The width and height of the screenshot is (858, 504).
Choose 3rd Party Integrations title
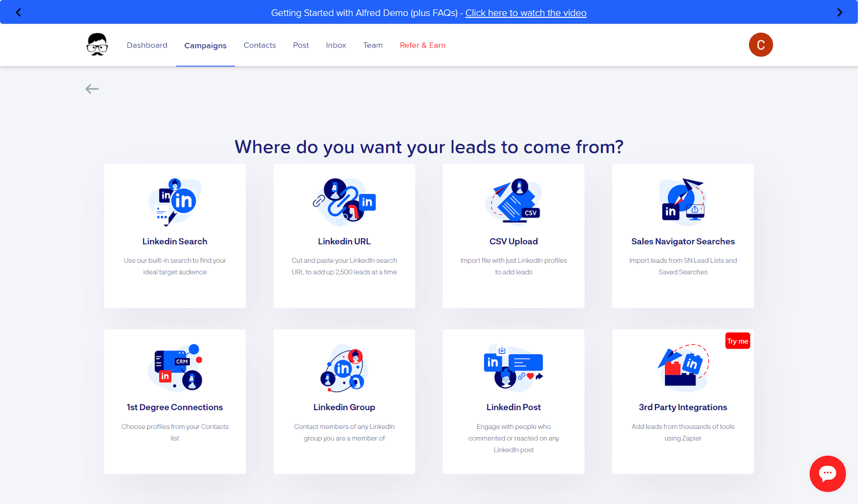(683, 407)
